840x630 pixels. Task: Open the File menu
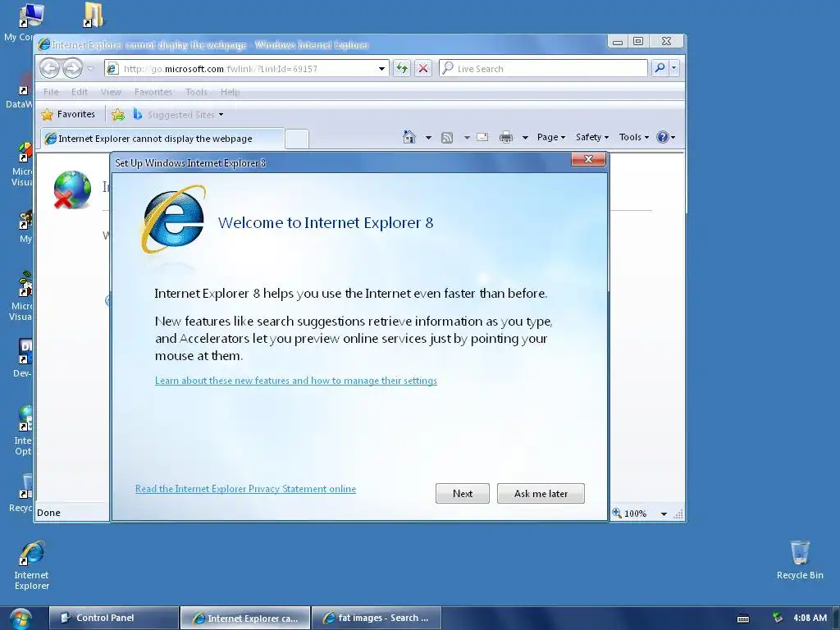click(x=51, y=92)
